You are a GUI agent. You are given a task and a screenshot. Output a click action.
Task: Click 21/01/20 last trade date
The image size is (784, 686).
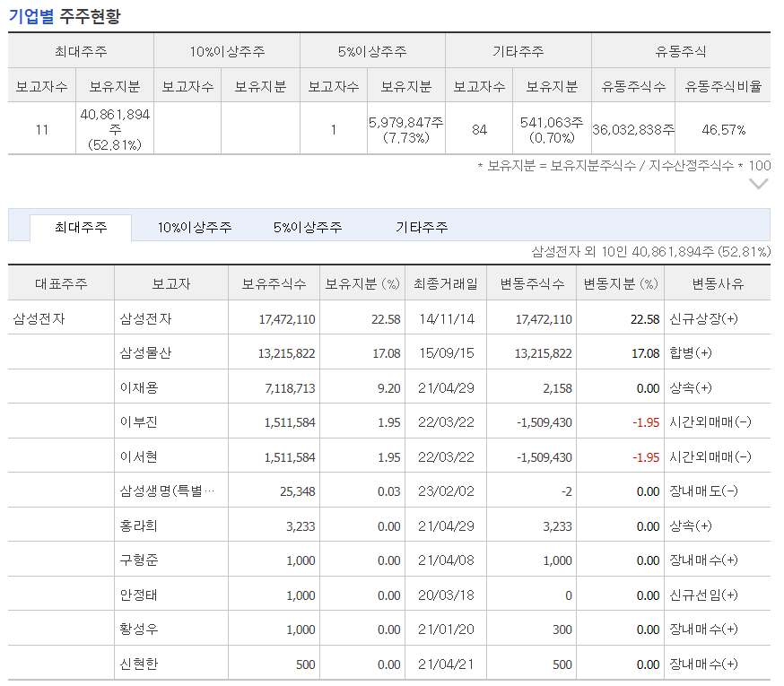tap(447, 629)
